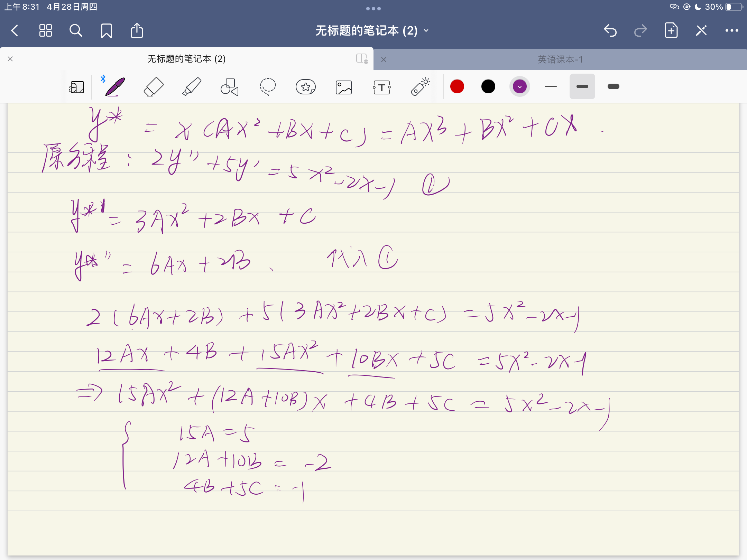Viewport: 747px width, 560px height.
Task: Select the thickest stroke width
Action: pos(613,86)
